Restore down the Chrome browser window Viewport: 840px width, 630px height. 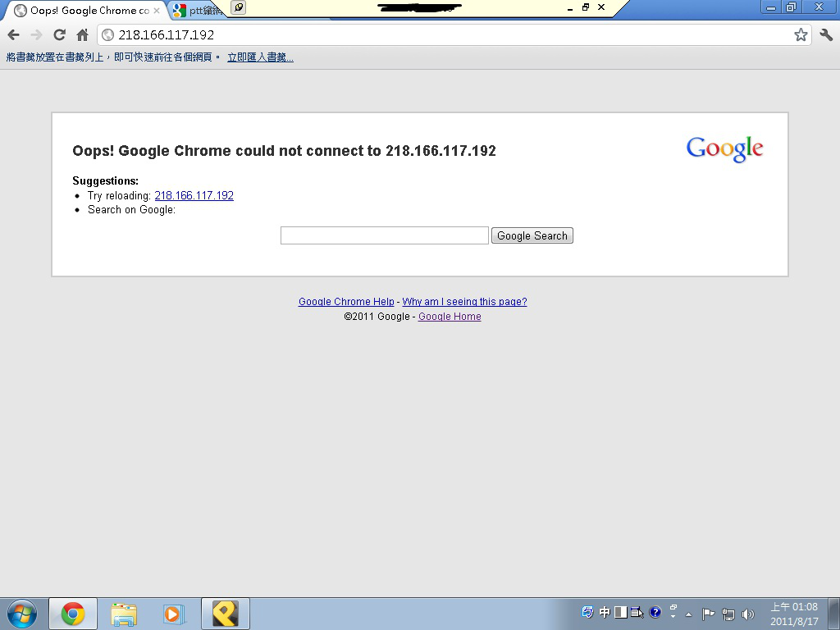pyautogui.click(x=791, y=7)
